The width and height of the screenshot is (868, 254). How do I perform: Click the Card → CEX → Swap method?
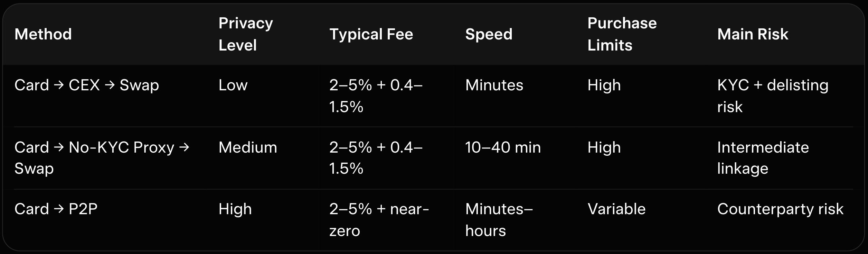tap(87, 85)
